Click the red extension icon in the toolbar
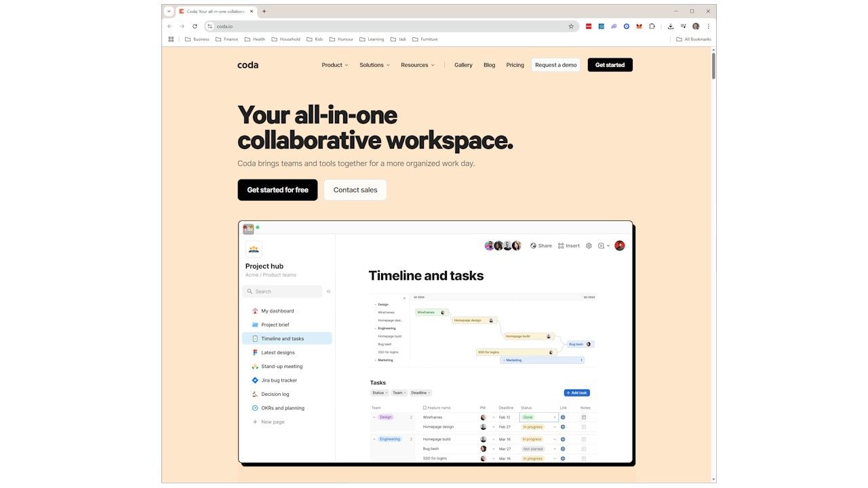Image resolution: width=868 pixels, height=488 pixels. 589,26
